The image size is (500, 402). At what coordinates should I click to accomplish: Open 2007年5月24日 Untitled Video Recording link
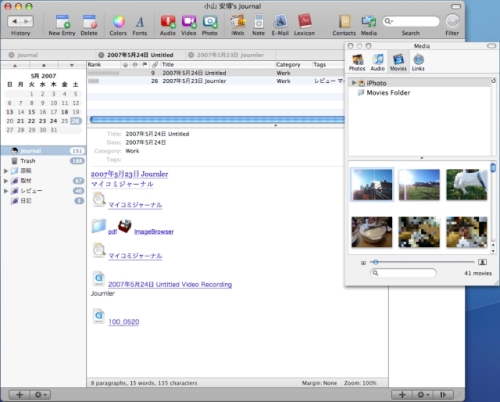point(170,284)
